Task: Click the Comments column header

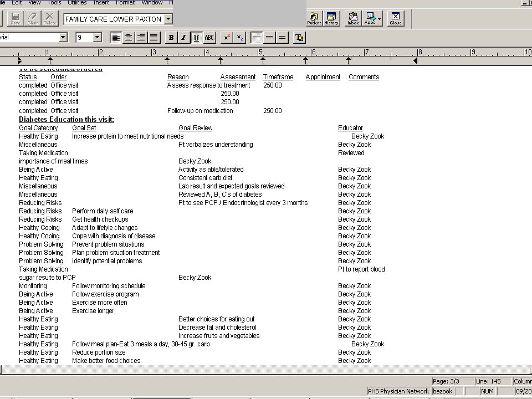Action: click(364, 77)
